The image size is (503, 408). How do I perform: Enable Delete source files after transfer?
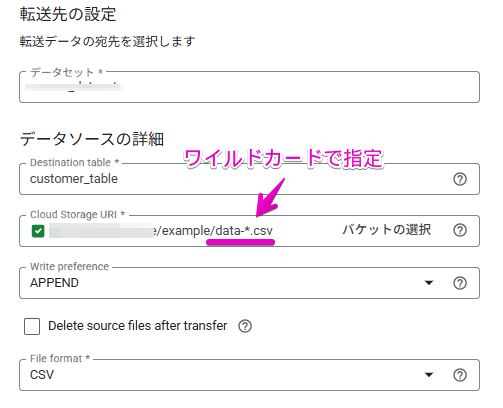[x=32, y=326]
